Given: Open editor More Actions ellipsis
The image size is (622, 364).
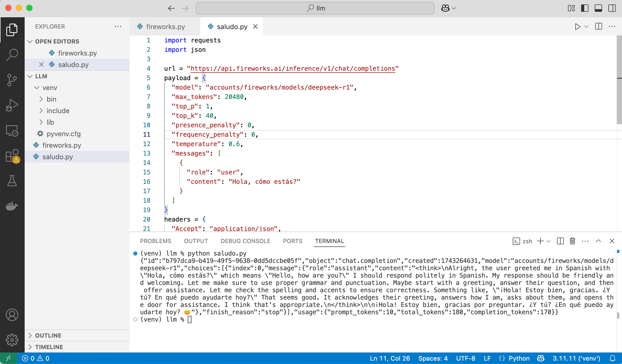Looking at the screenshot, I should coord(612,26).
